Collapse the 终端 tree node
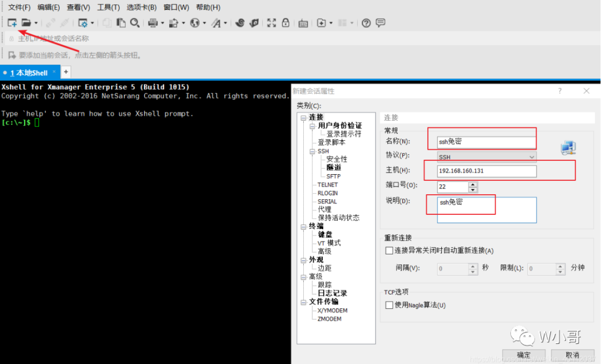 point(304,227)
